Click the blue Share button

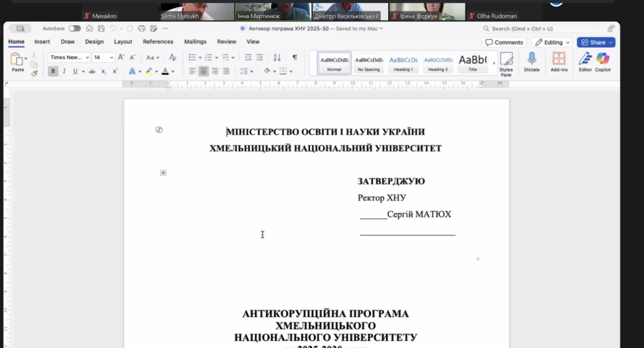point(596,42)
